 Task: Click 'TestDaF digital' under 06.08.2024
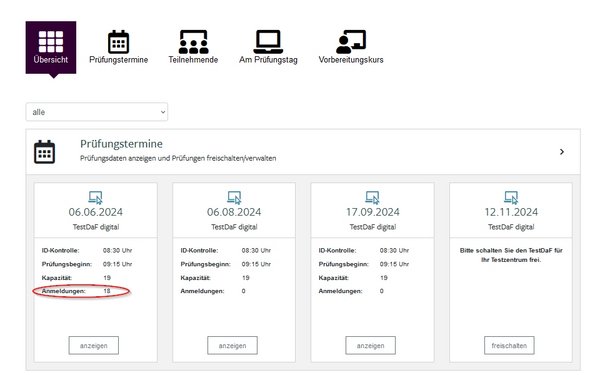tap(234, 227)
